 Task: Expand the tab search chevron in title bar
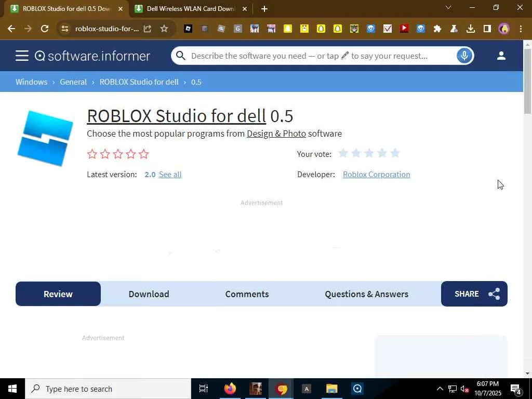coord(448,7)
